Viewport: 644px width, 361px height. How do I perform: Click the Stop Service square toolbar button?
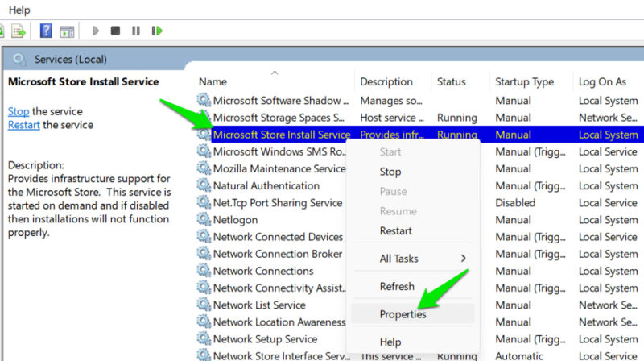coord(115,31)
